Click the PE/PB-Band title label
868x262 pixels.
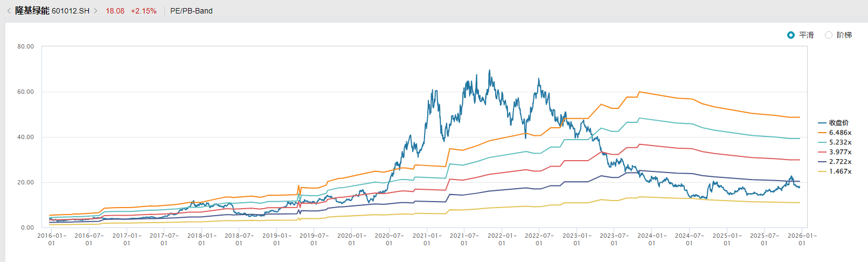[x=191, y=11]
